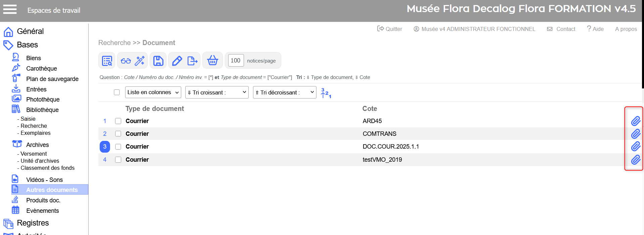
Task: Open Photothèque in the sidebar
Action: [x=43, y=100]
